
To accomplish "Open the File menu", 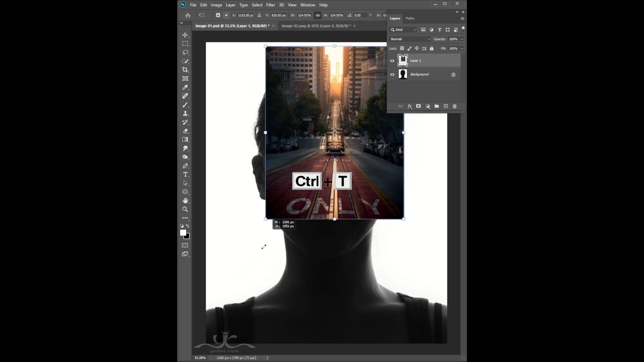I will click(x=193, y=5).
